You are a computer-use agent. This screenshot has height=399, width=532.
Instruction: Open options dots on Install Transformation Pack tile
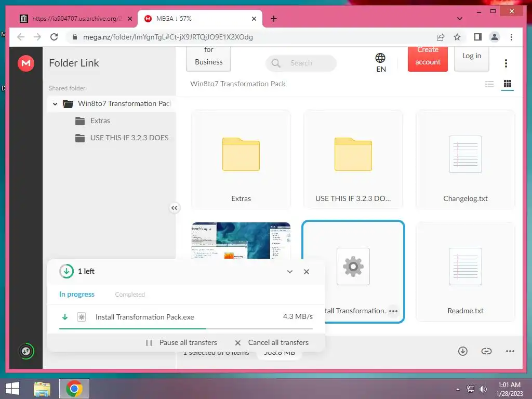[393, 311]
